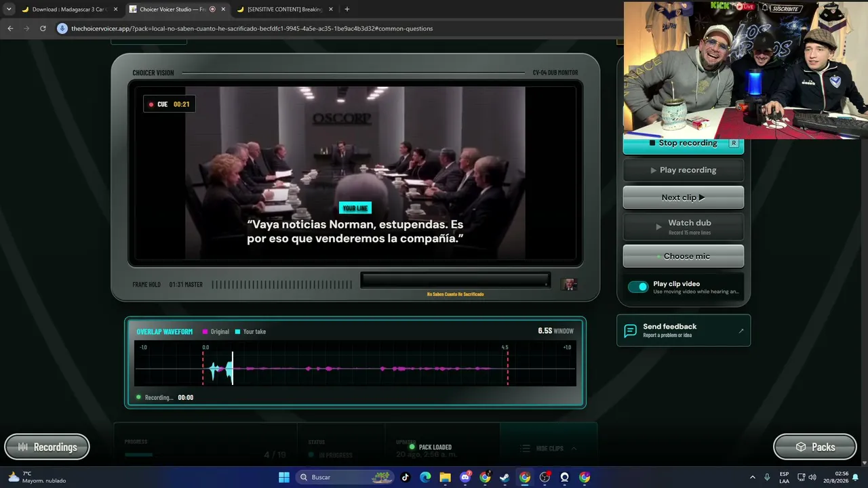Image resolution: width=868 pixels, height=488 pixels.
Task: Click the microphone indicator in the address bar
Action: click(62, 28)
